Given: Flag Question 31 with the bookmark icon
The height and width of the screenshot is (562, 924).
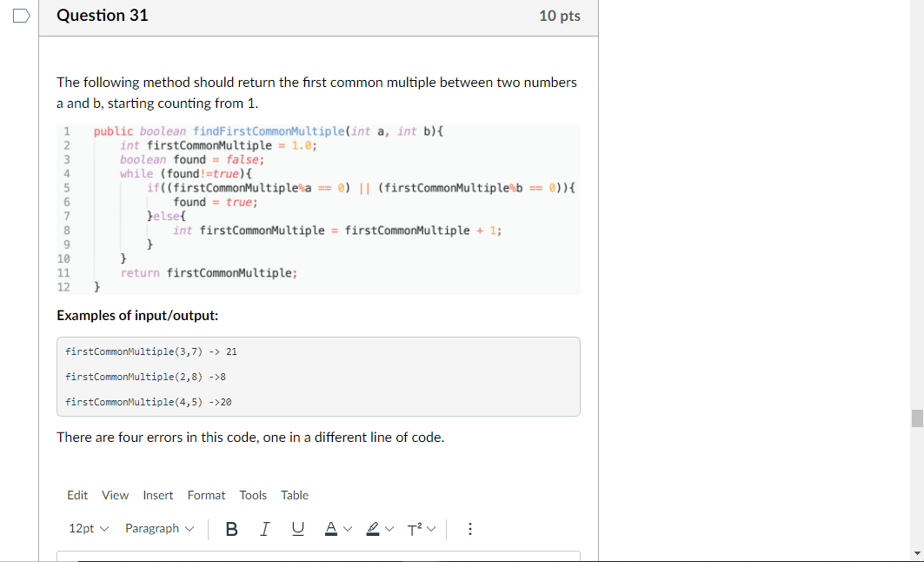Looking at the screenshot, I should pyautogui.click(x=21, y=16).
